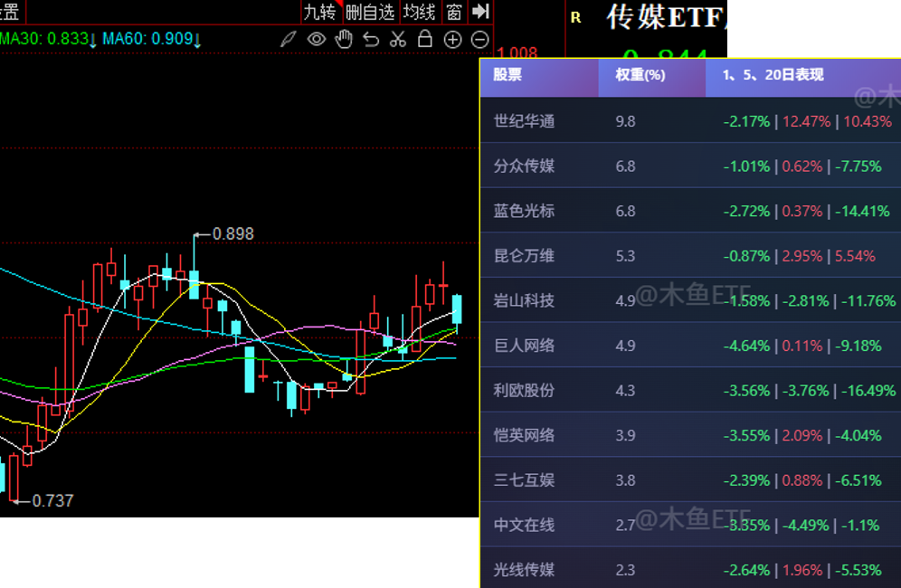
Task: Activate the hand pan tool
Action: coord(344,40)
